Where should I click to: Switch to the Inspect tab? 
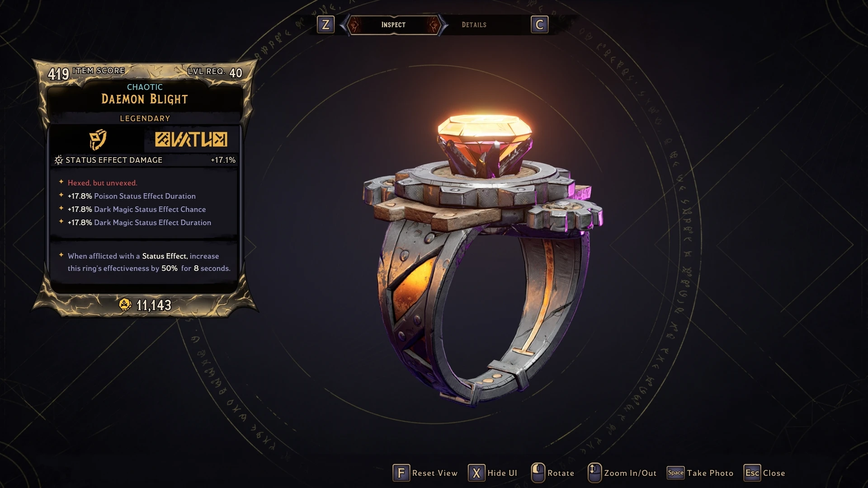tap(393, 25)
